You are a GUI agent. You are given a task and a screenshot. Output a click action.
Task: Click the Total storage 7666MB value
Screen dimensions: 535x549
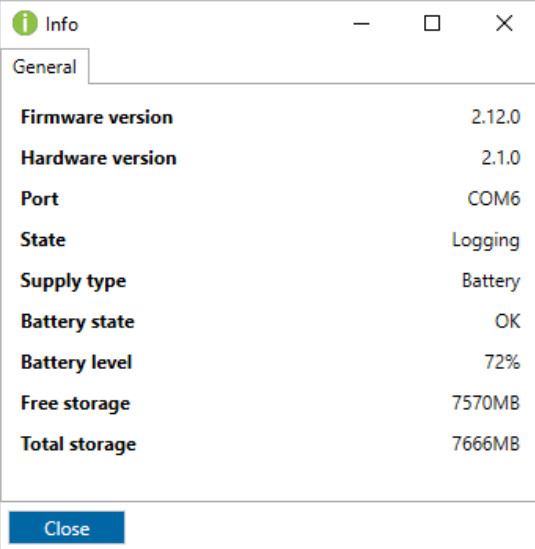click(x=486, y=444)
